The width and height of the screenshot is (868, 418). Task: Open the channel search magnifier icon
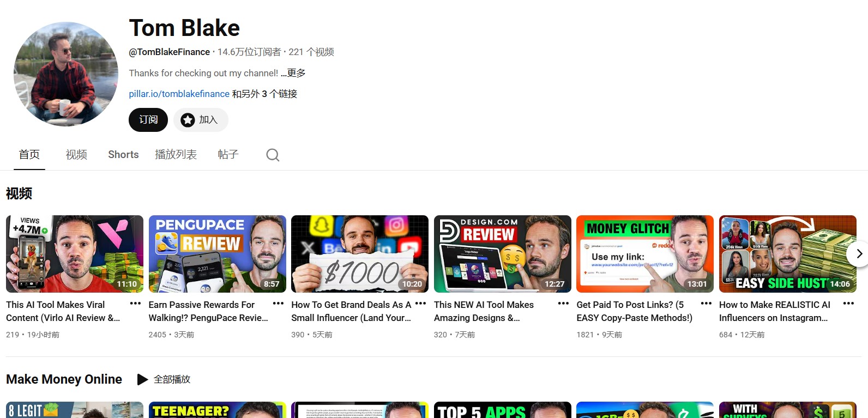pos(273,155)
